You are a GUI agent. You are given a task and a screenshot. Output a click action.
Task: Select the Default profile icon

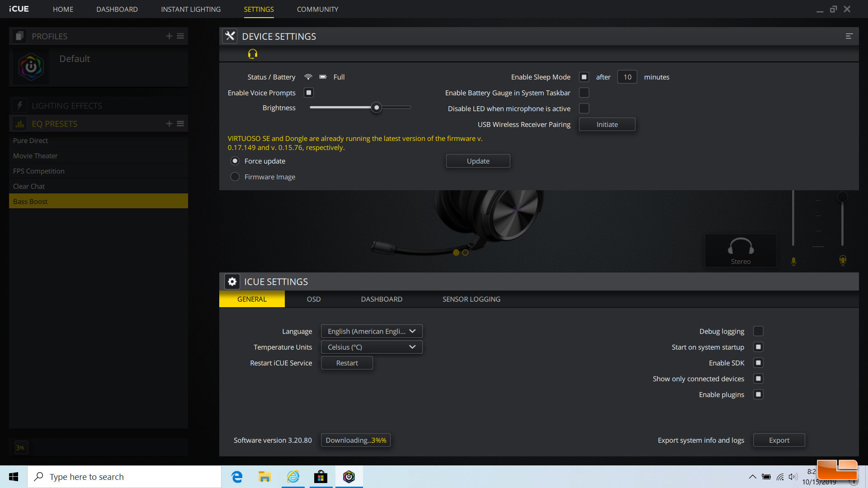pyautogui.click(x=31, y=67)
